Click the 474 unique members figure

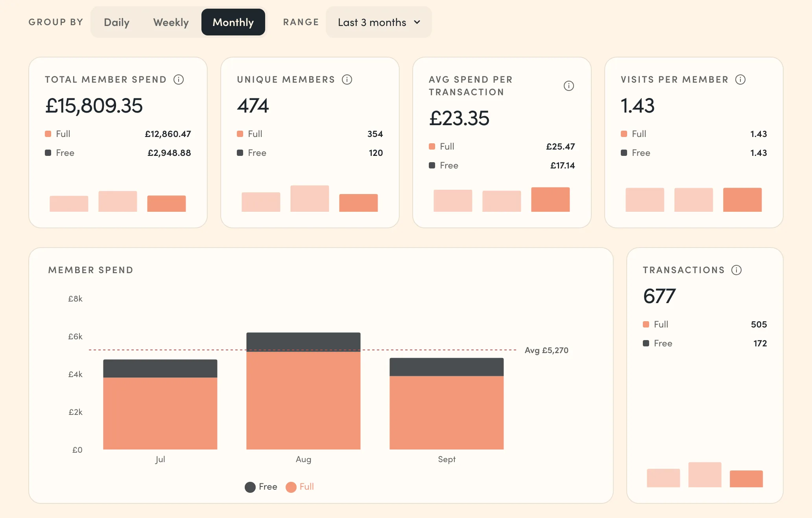(253, 105)
